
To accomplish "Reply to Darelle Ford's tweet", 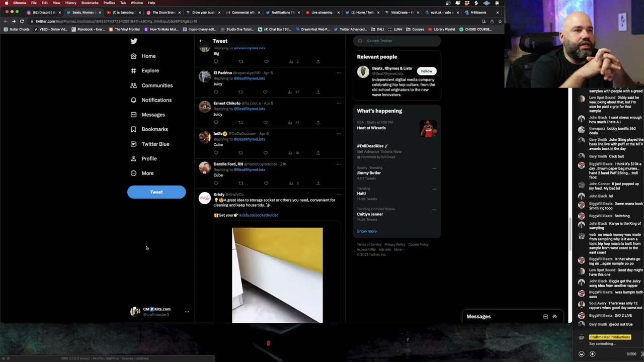I will [x=216, y=183].
